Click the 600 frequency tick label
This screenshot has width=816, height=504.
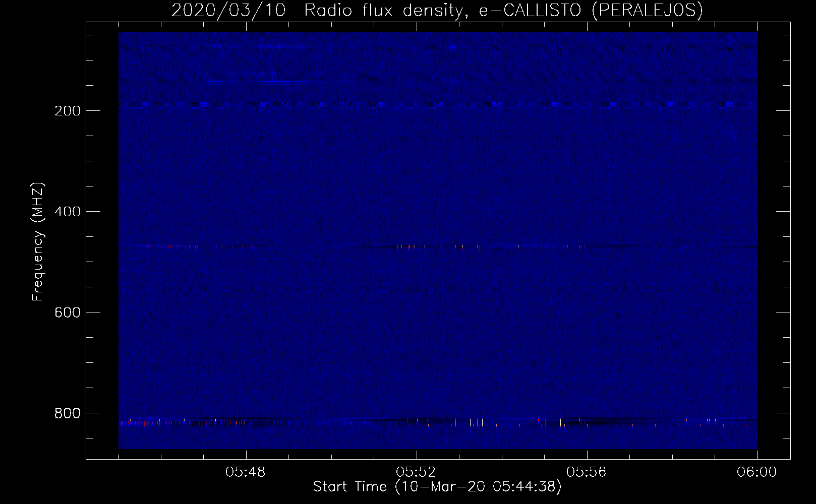pyautogui.click(x=67, y=312)
